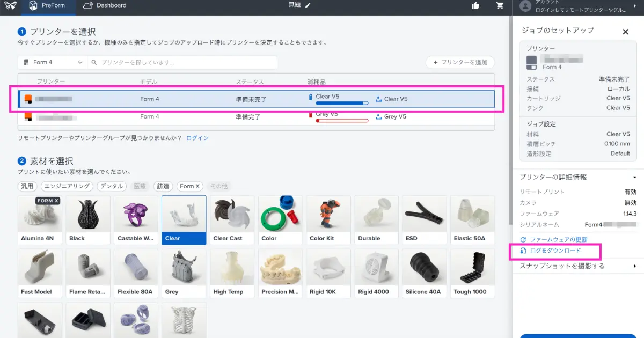This screenshot has width=644, height=338.
Task: Expand the スナップショットを撮影する section
Action: coord(578,266)
